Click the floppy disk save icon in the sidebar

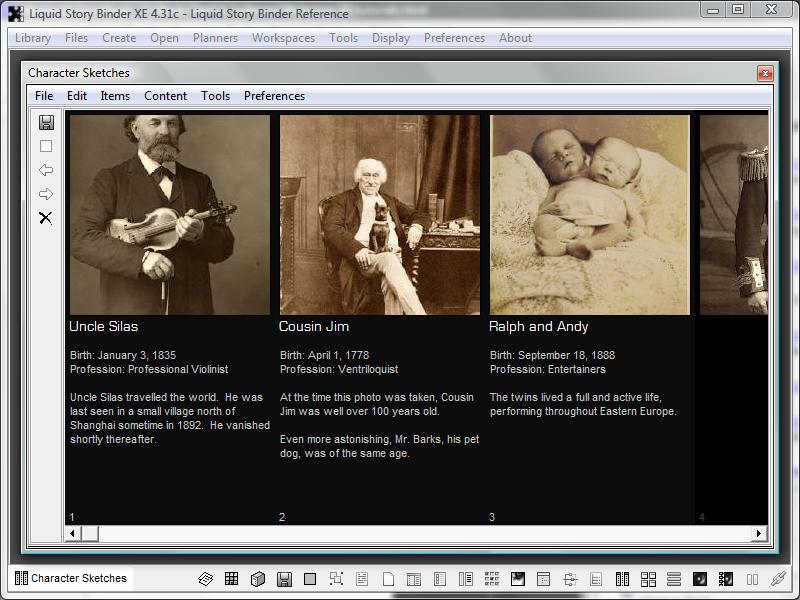(x=46, y=122)
